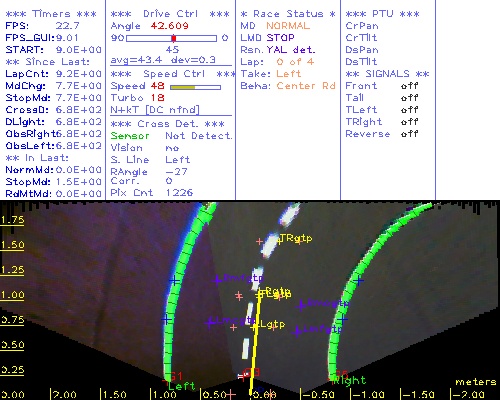Toggle the TLeft signal off indicator
The height and width of the screenshot is (400, 500).
[409, 110]
